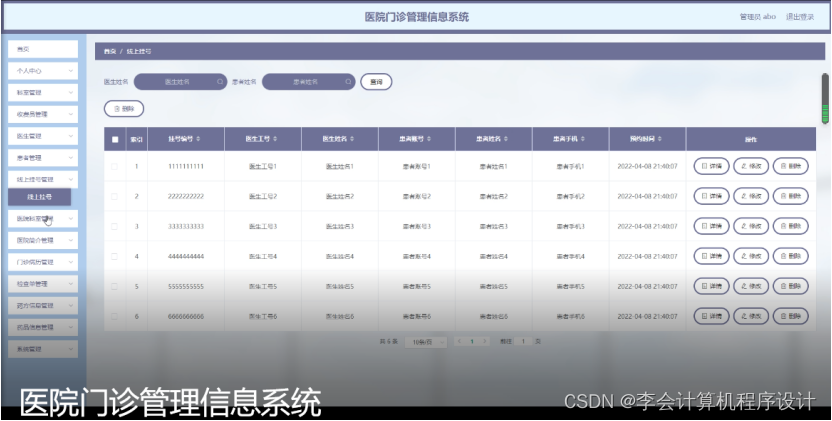Viewport: 832px width, 421px height.
Task: Click the 查询 search button
Action: pos(376,82)
